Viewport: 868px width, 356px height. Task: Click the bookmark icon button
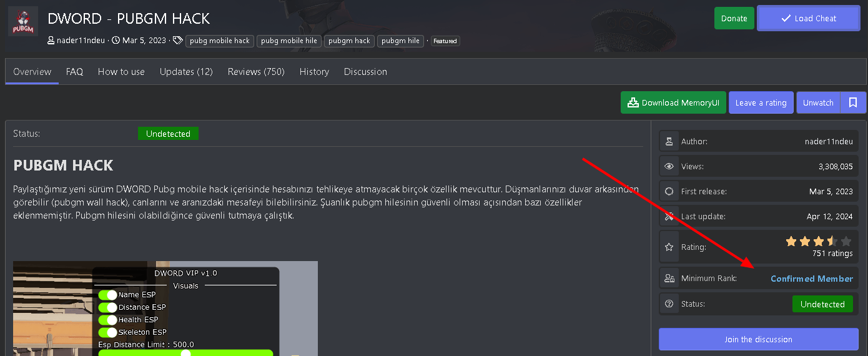[853, 102]
